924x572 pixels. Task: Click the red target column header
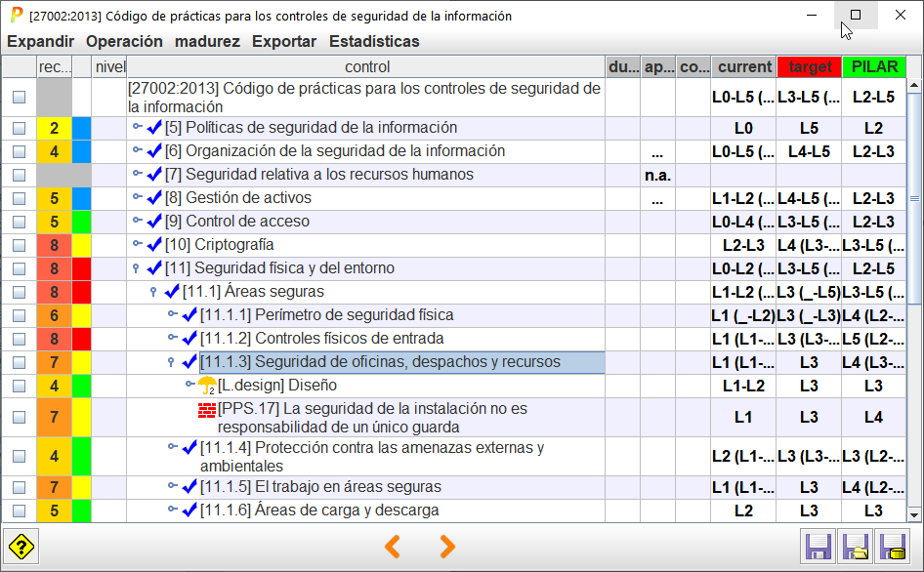[x=809, y=66]
